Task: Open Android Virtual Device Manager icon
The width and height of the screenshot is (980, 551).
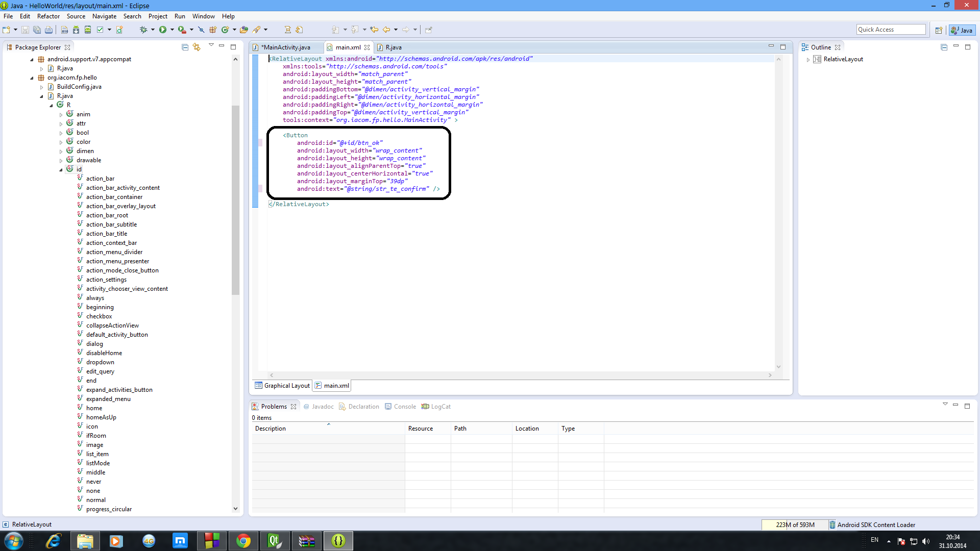Action: click(x=88, y=30)
